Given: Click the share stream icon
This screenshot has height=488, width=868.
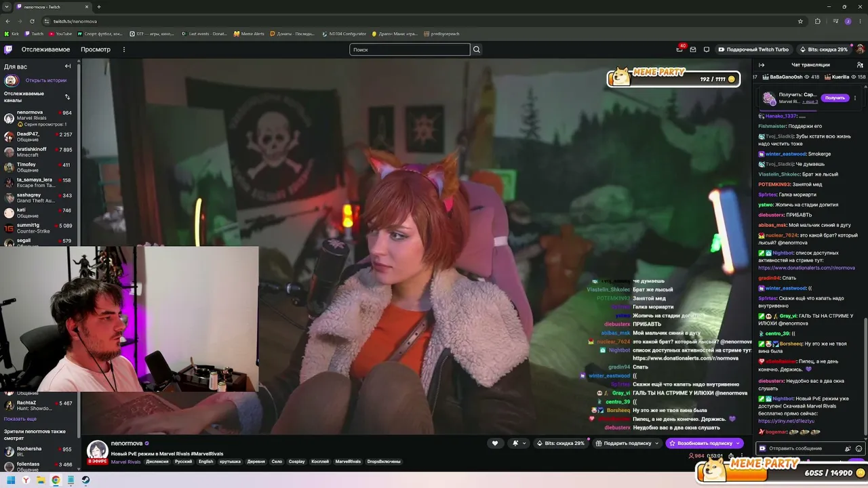Looking at the screenshot, I should (x=731, y=455).
